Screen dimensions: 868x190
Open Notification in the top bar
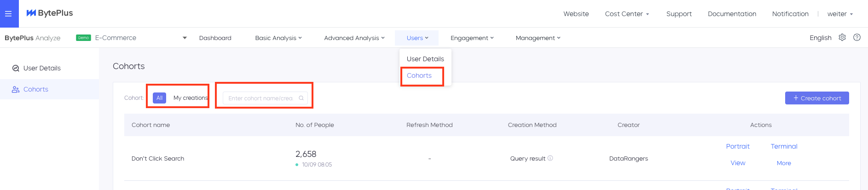click(x=790, y=14)
